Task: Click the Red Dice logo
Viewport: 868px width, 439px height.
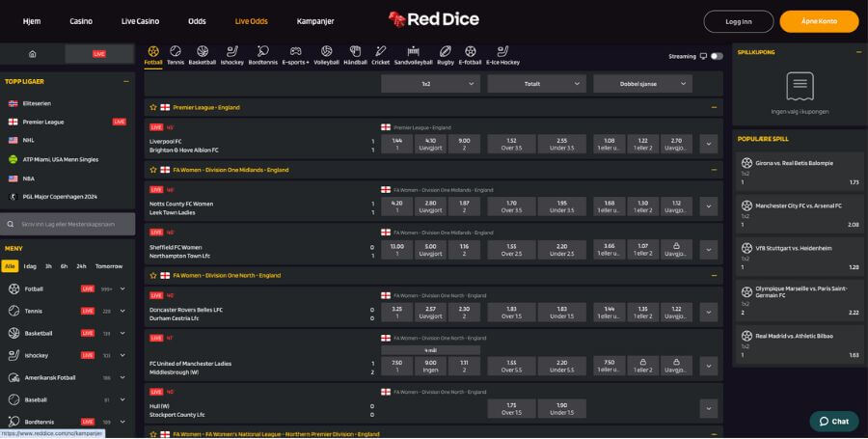Action: pos(433,20)
